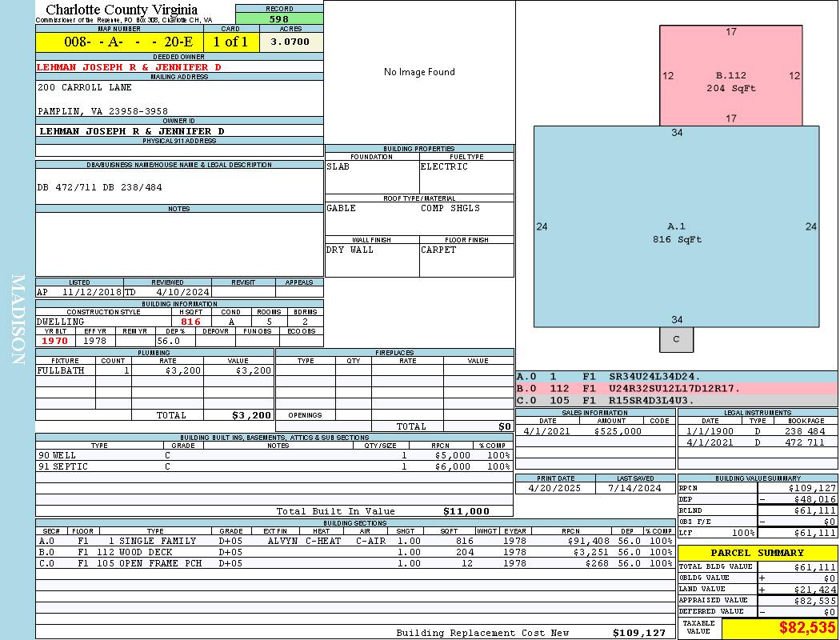
Task: Click the '1 of 1' card indicator
Action: coord(231,42)
